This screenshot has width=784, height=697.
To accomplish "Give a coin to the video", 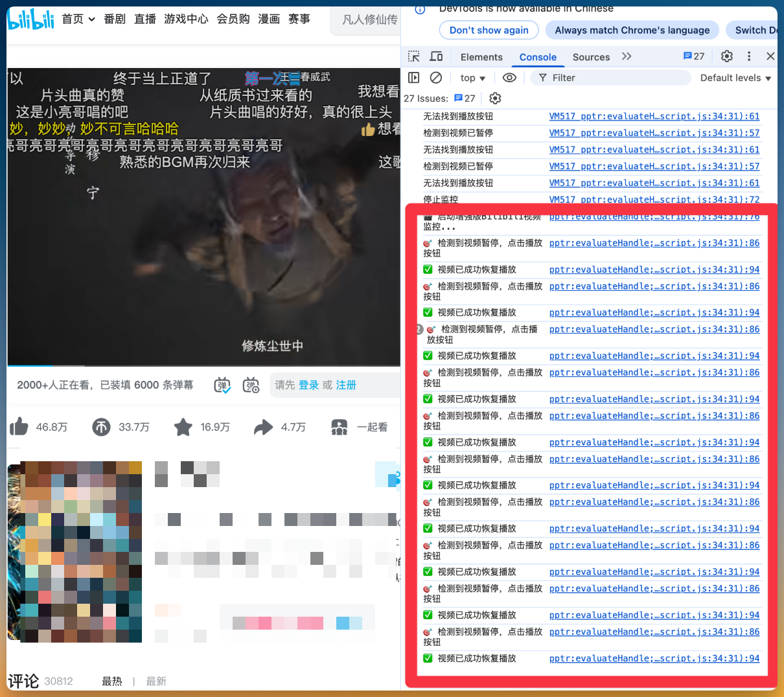I will pos(102,427).
